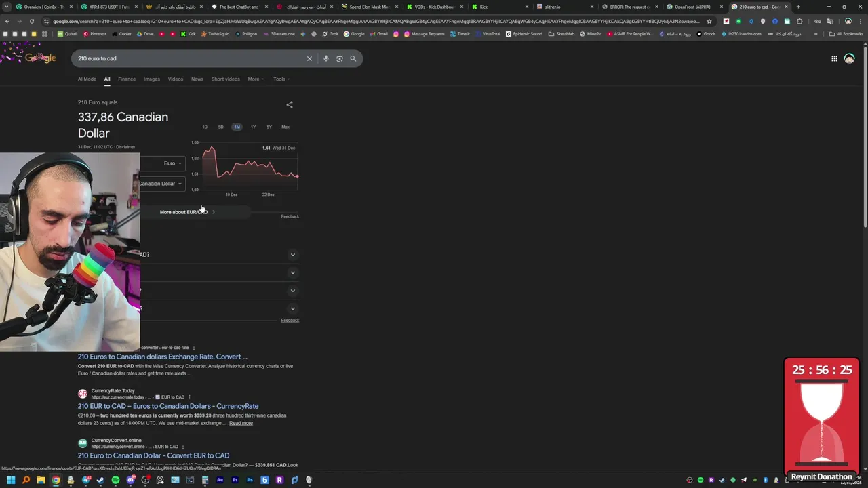Switch to the Images search tab
868x488 pixels.
(x=152, y=79)
